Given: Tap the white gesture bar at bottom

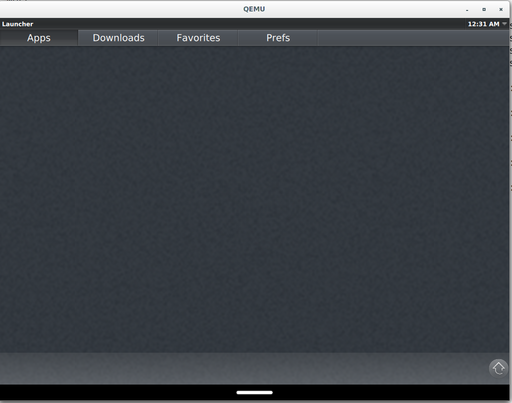Looking at the screenshot, I should [x=255, y=392].
